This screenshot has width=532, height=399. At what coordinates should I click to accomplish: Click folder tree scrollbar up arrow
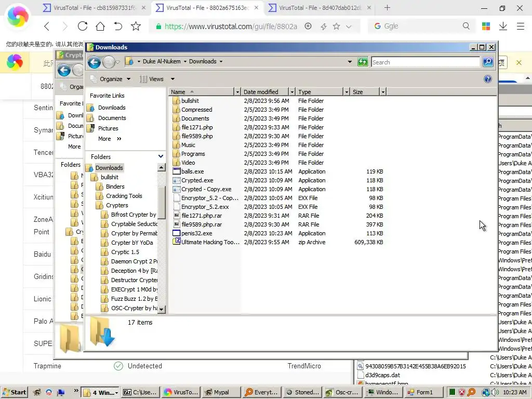[162, 167]
